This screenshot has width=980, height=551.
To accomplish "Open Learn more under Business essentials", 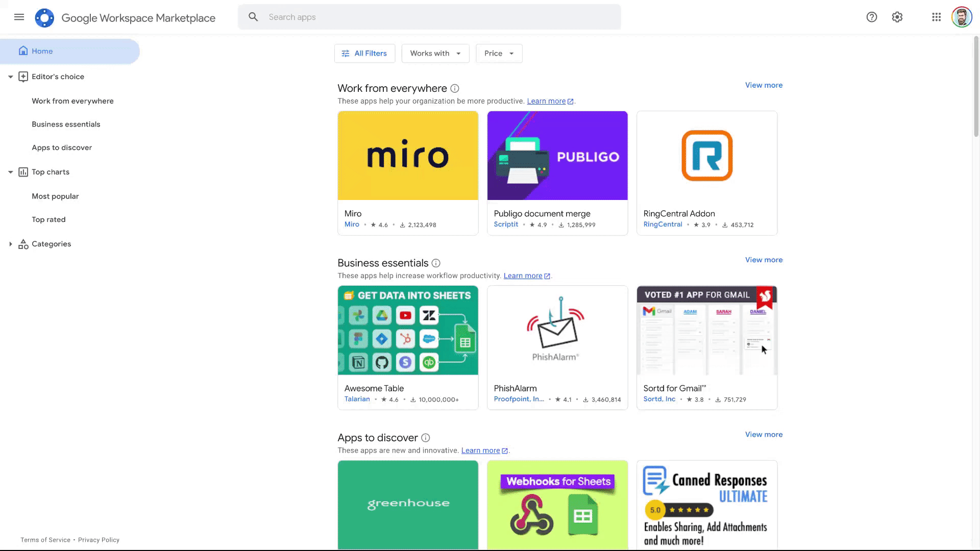I will [x=527, y=276].
